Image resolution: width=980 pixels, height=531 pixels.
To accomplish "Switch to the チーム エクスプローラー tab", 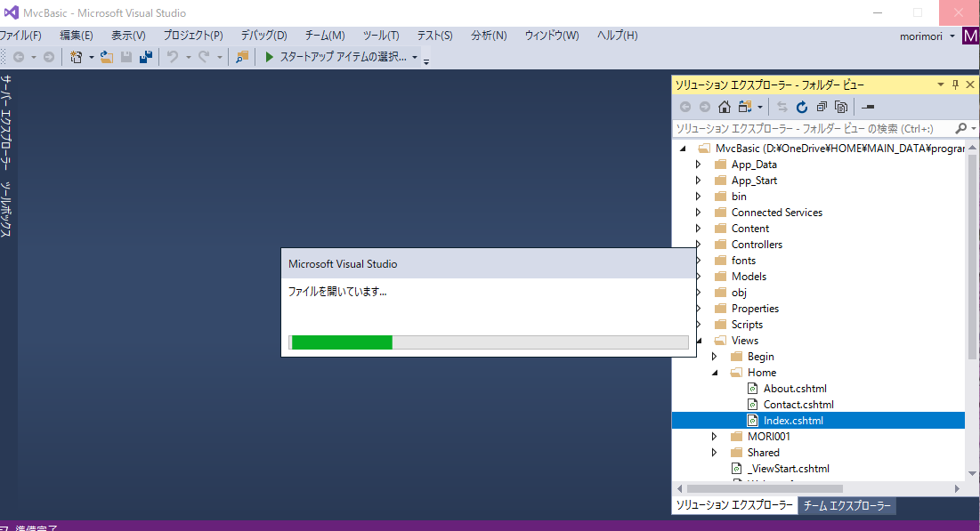I will (x=846, y=505).
